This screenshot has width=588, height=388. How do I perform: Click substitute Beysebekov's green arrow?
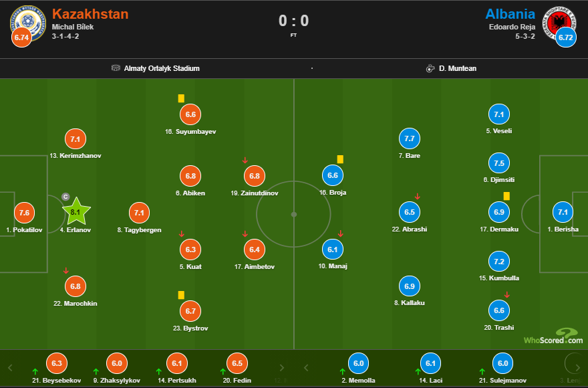pyautogui.click(x=35, y=371)
